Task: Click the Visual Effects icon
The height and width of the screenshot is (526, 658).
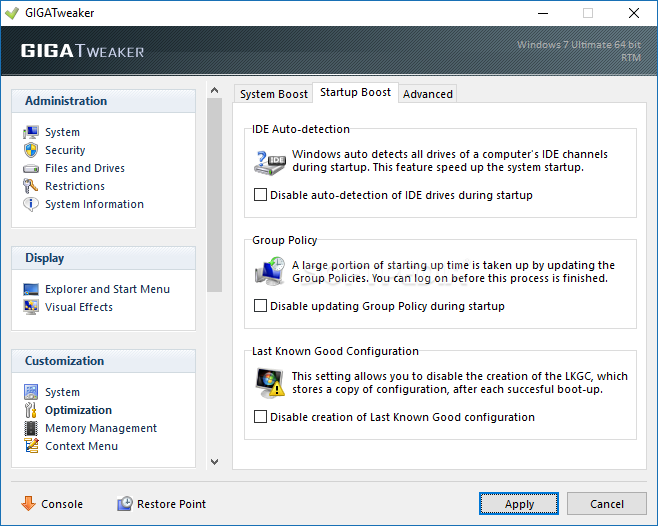Action: 31,307
